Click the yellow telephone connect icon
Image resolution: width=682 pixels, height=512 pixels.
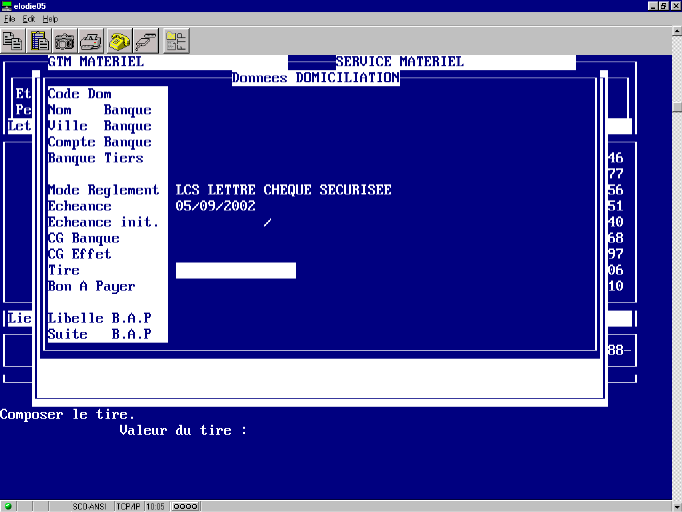click(x=119, y=41)
